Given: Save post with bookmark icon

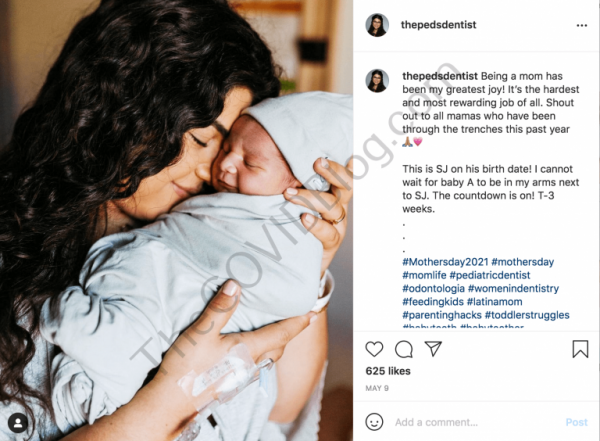Looking at the screenshot, I should tap(580, 349).
